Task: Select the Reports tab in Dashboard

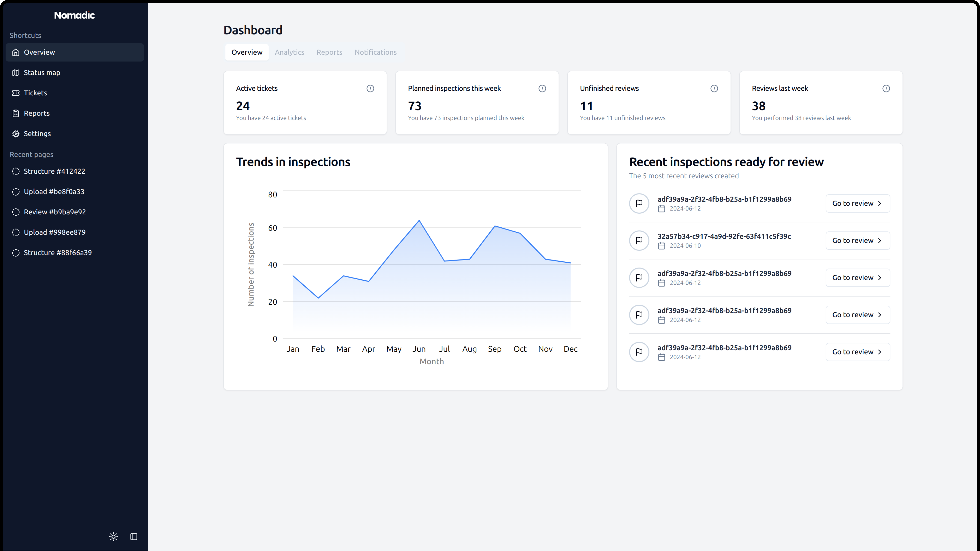Action: [x=329, y=52]
